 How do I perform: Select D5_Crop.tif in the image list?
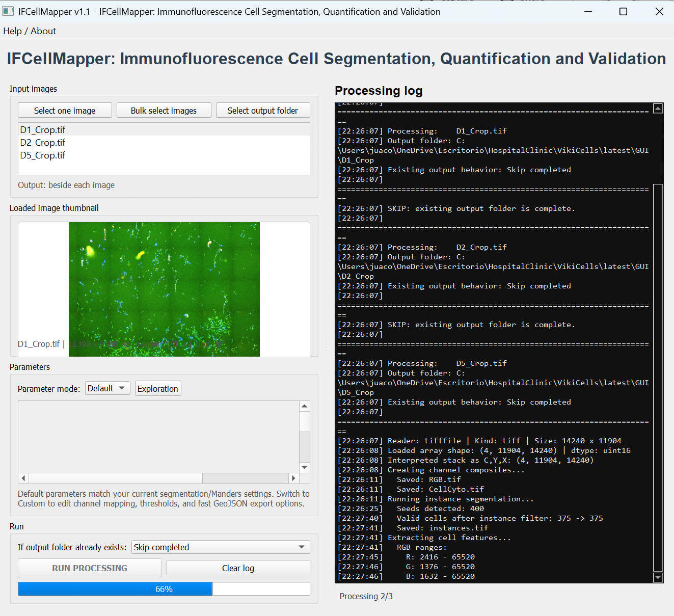(164, 155)
